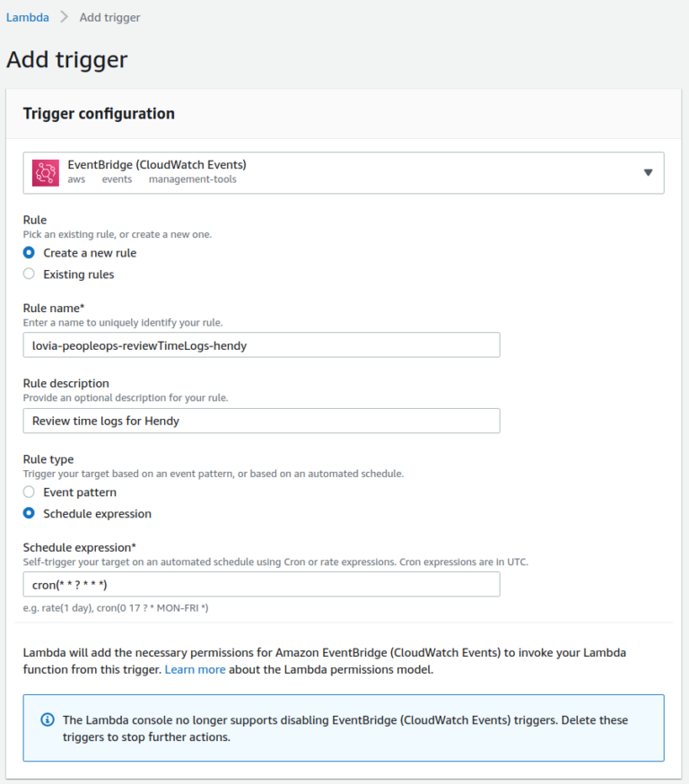Click into the Rule description field
This screenshot has height=784, width=689.
tap(261, 421)
